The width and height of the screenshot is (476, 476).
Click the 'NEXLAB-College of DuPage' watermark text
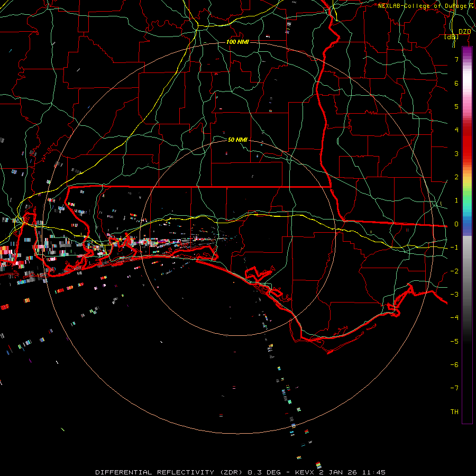coord(423,6)
